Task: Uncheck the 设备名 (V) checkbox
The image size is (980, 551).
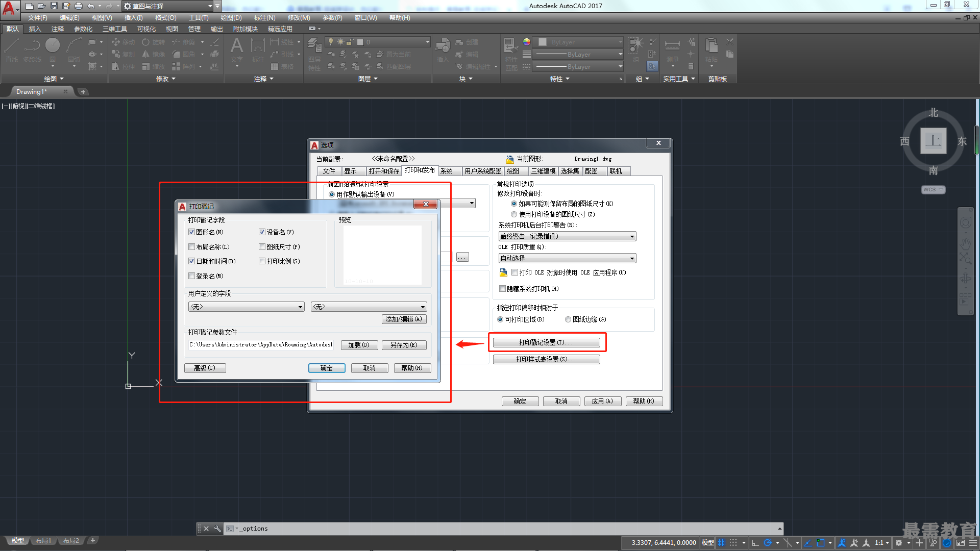Action: click(x=262, y=232)
